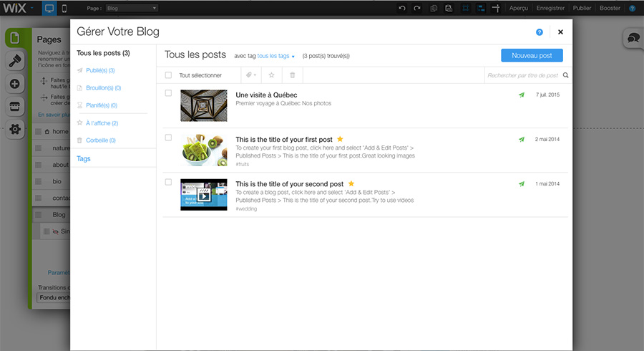
Task: Click the star feature icon in toolbar
Action: coord(271,75)
